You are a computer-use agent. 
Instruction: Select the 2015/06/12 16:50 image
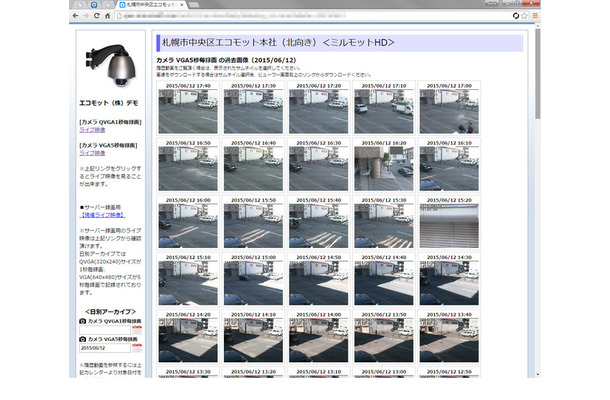pos(188,168)
